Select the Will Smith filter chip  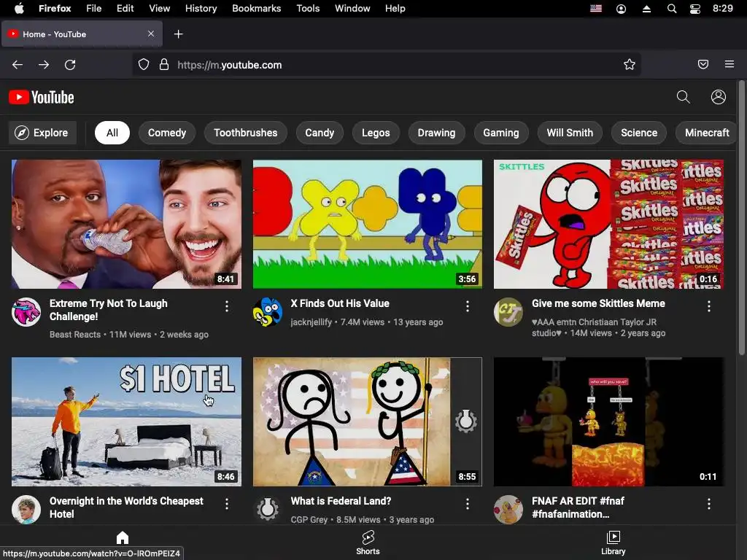tap(570, 133)
